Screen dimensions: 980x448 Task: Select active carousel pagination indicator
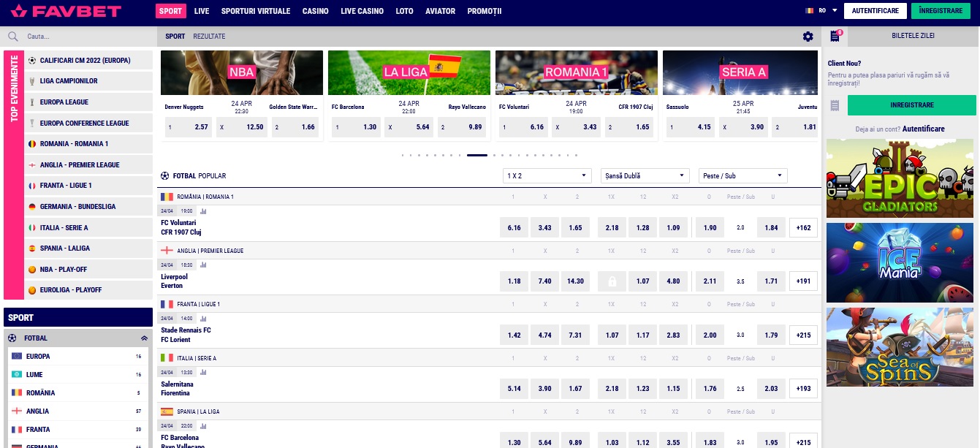coord(477,156)
